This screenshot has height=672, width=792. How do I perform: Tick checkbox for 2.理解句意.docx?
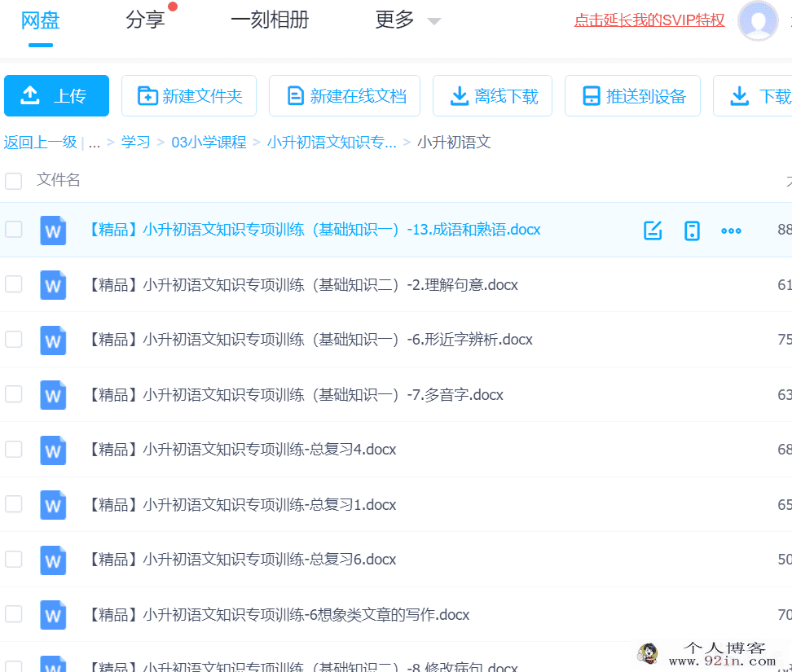[x=14, y=284]
